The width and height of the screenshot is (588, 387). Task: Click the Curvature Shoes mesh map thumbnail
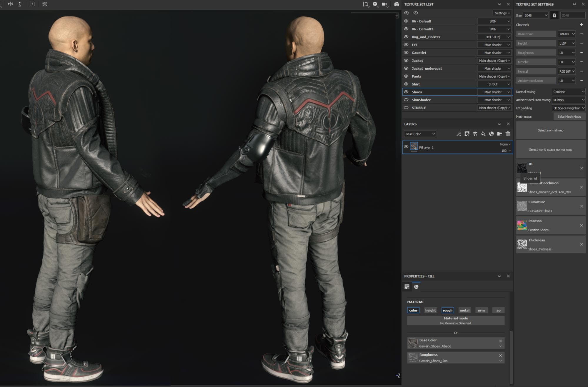tap(522, 206)
